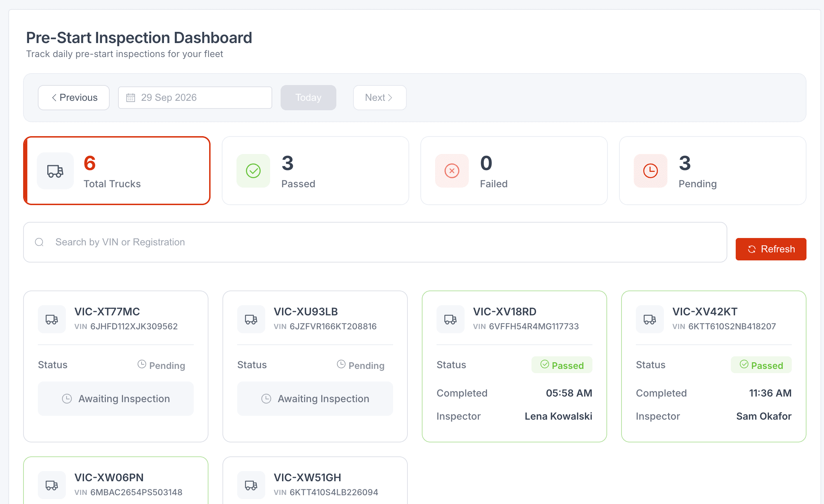Select the Total Trucks summary card
The height and width of the screenshot is (504, 824).
click(x=117, y=171)
